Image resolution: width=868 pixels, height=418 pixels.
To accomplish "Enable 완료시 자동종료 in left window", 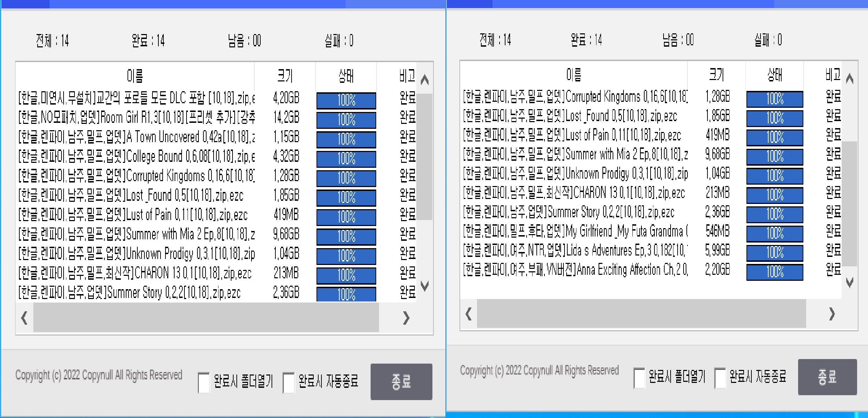I will (288, 382).
